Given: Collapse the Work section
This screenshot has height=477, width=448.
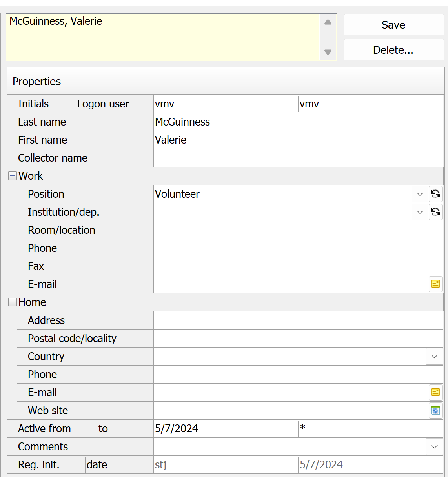Looking at the screenshot, I should click(13, 176).
